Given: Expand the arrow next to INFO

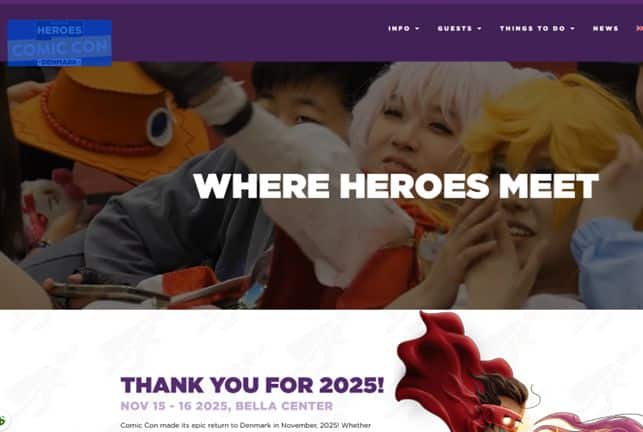Looking at the screenshot, I should pyautogui.click(x=417, y=29).
